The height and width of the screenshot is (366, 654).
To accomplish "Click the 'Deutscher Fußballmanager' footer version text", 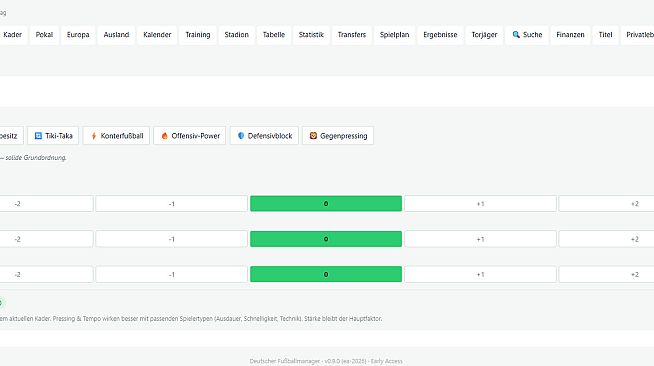I will (x=326, y=361).
